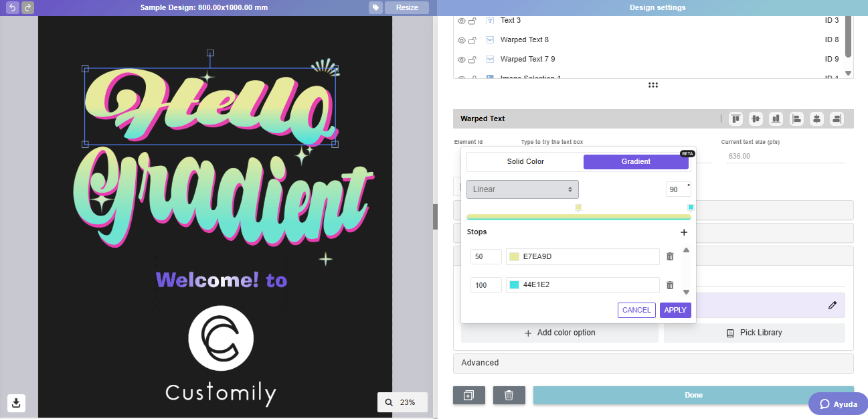
Task: Open the tag icon beside Resize
Action: tap(376, 7)
